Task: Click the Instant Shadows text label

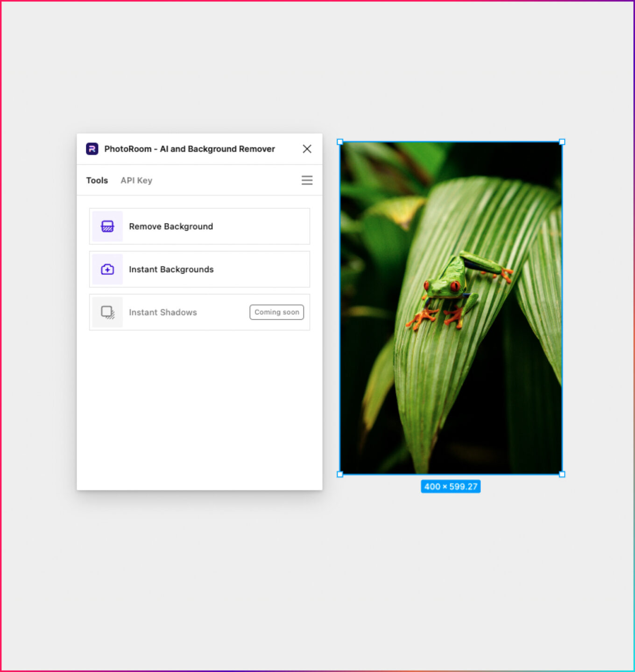Action: coord(162,312)
